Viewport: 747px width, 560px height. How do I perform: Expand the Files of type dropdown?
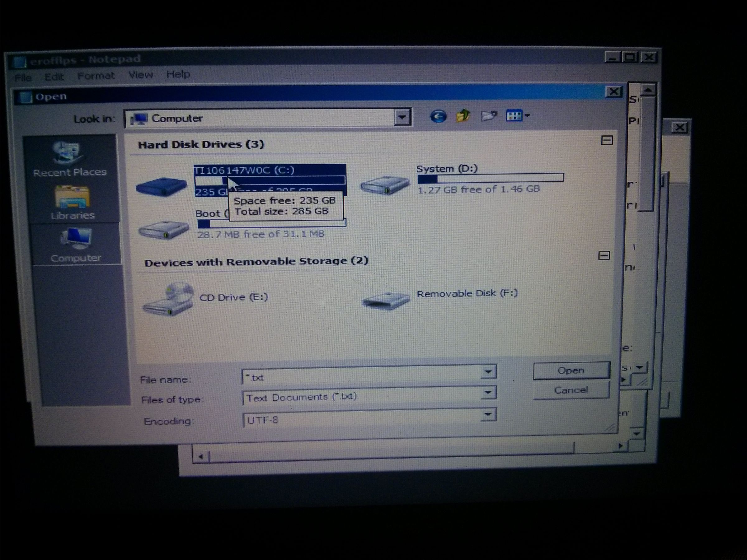488,393
